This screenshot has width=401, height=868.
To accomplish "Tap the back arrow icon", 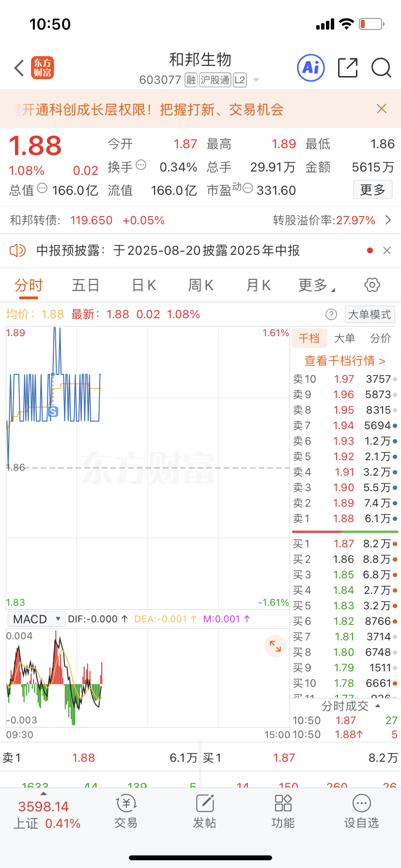I will (19, 68).
